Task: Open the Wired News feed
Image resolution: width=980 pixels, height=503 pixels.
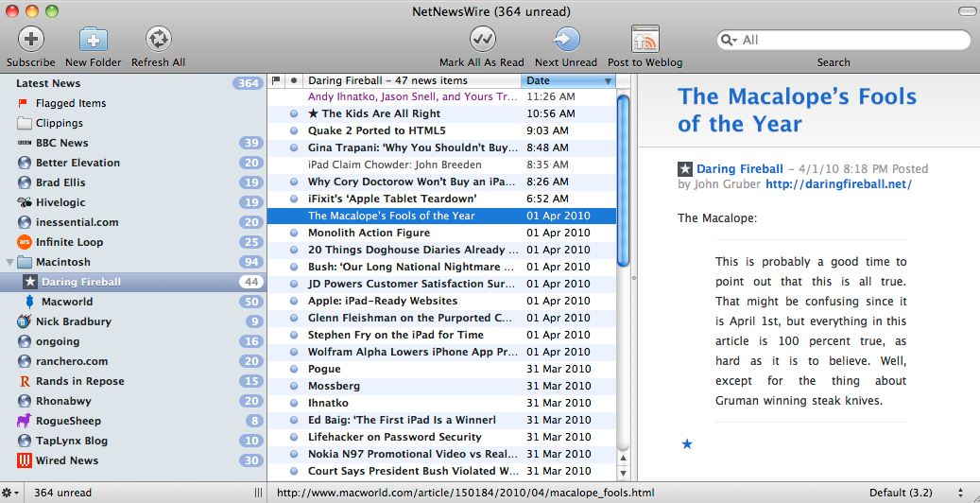Action: pos(66,460)
